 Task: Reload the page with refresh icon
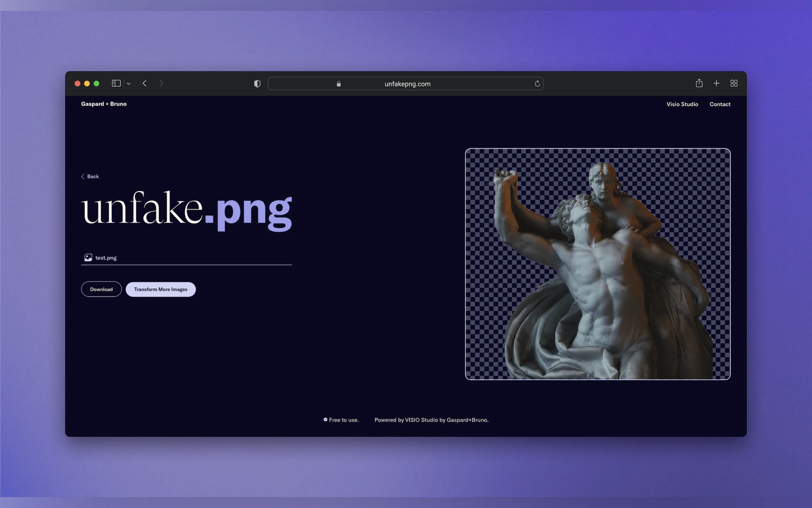[x=537, y=84]
